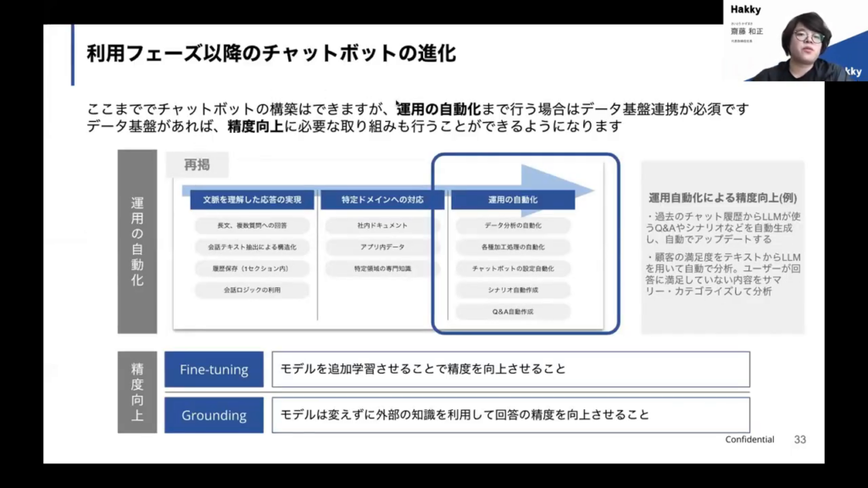Click the 文脈を理解した応答の実現 column header
The image size is (868, 488).
252,200
